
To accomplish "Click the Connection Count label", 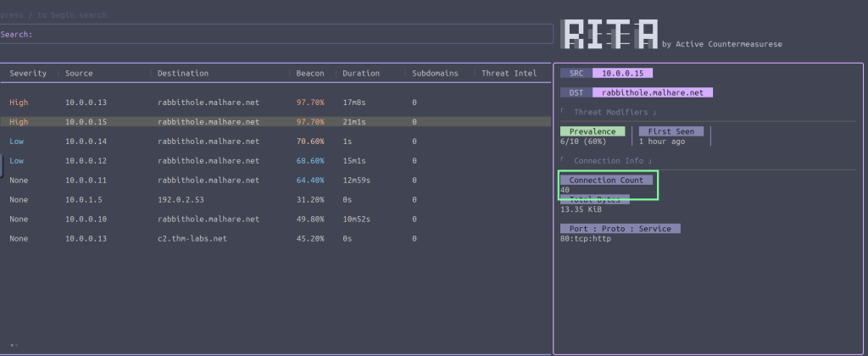I will pyautogui.click(x=606, y=181).
